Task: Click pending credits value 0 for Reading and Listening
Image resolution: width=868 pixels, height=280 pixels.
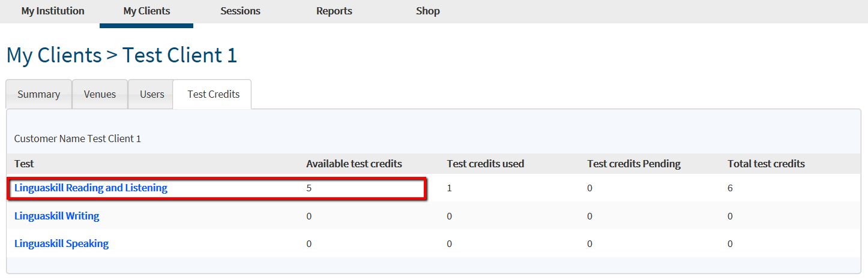Action: click(590, 188)
